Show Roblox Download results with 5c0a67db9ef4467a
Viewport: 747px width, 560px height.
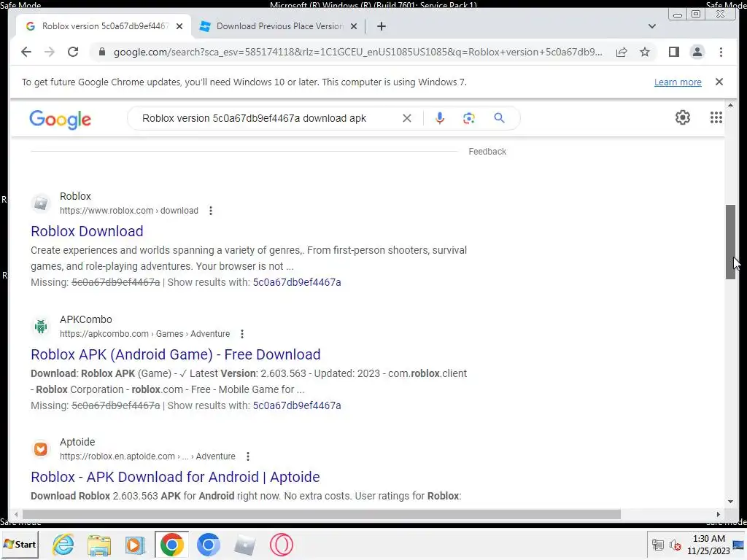tap(297, 282)
